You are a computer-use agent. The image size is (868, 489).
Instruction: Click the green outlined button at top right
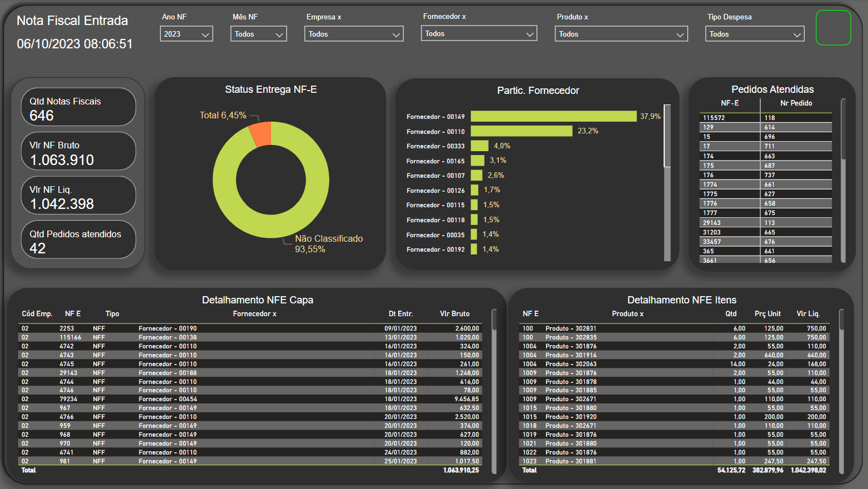tap(833, 28)
